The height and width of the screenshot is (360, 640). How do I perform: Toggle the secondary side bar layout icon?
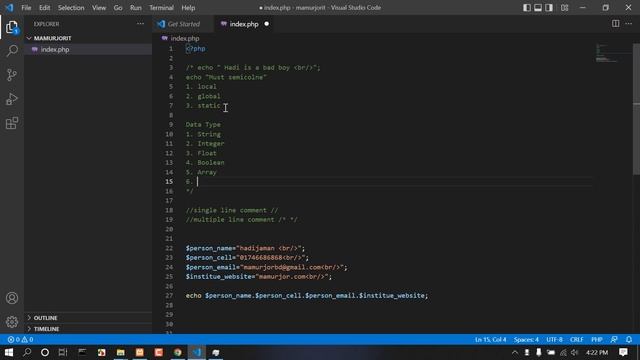tap(549, 8)
